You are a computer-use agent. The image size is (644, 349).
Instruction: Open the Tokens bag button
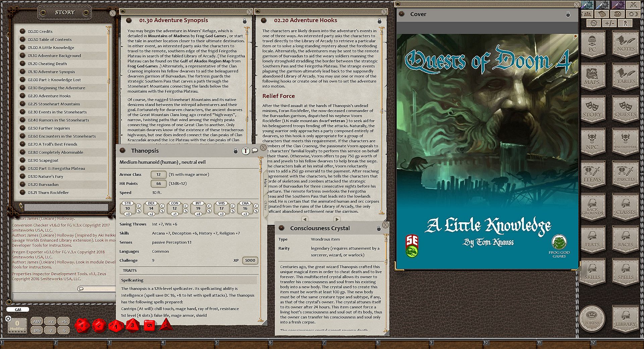point(592,317)
